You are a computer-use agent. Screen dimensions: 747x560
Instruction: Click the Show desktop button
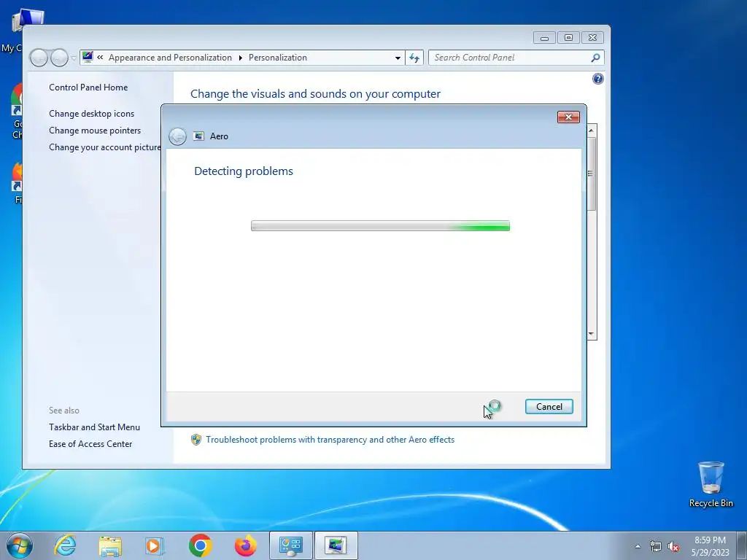(742, 545)
